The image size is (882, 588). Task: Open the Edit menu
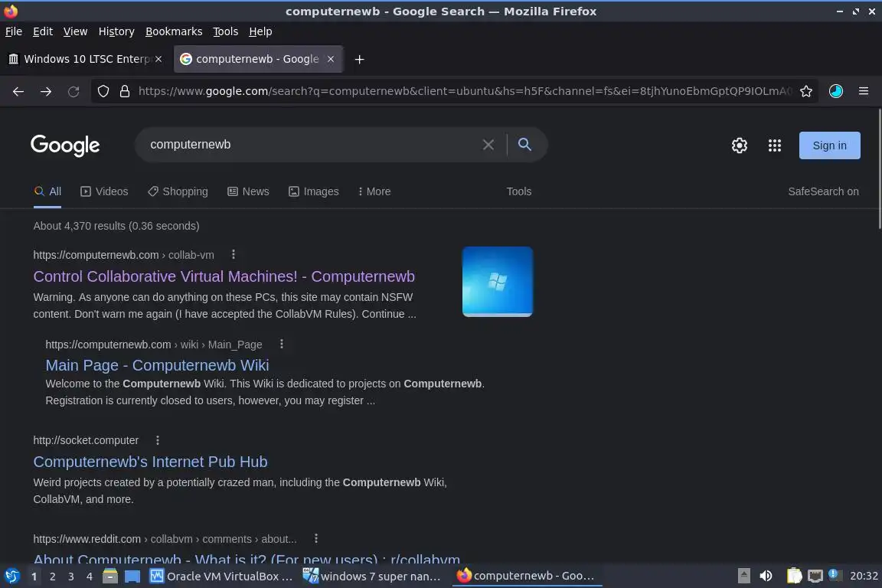43,31
